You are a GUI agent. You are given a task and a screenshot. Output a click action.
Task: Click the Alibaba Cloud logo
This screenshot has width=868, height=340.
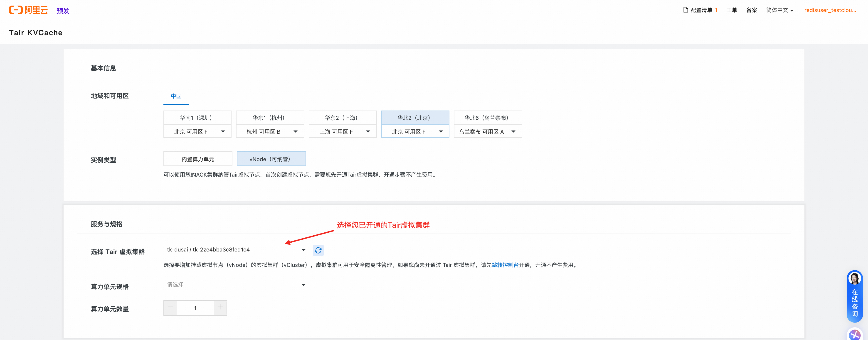pyautogui.click(x=28, y=10)
